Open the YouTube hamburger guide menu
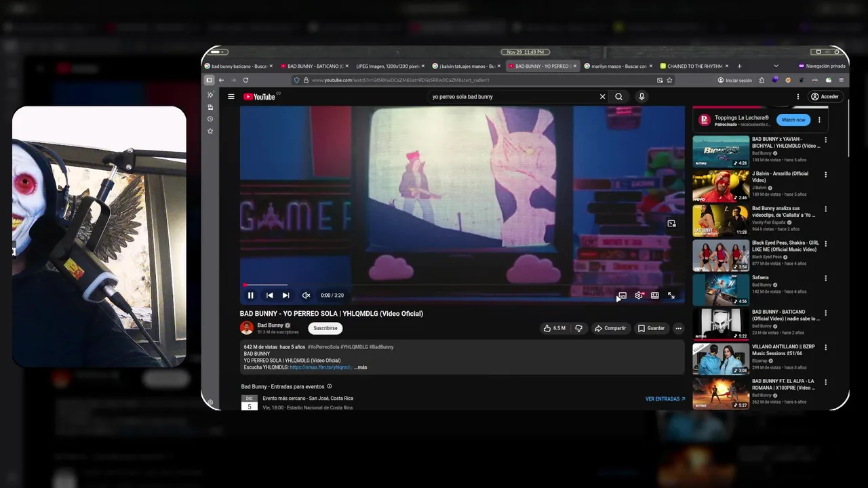Image resolution: width=868 pixels, height=488 pixels. click(x=231, y=97)
